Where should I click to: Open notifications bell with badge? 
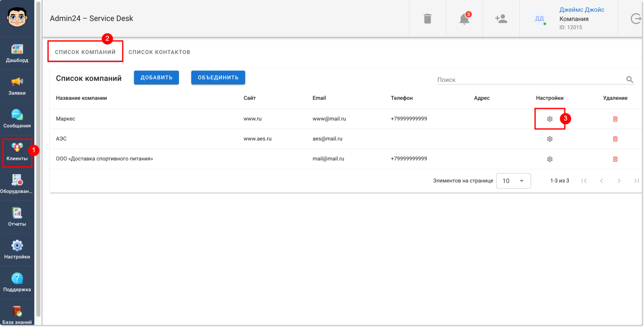pos(464,18)
